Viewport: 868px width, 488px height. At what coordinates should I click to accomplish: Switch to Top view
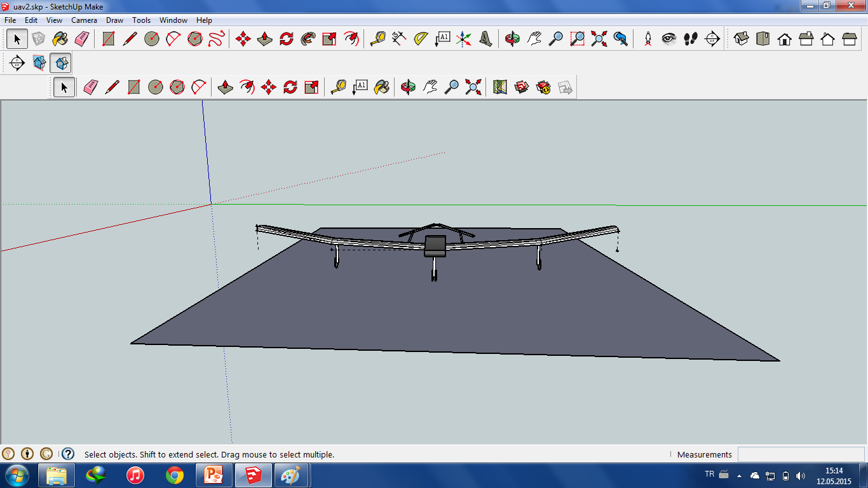(763, 39)
